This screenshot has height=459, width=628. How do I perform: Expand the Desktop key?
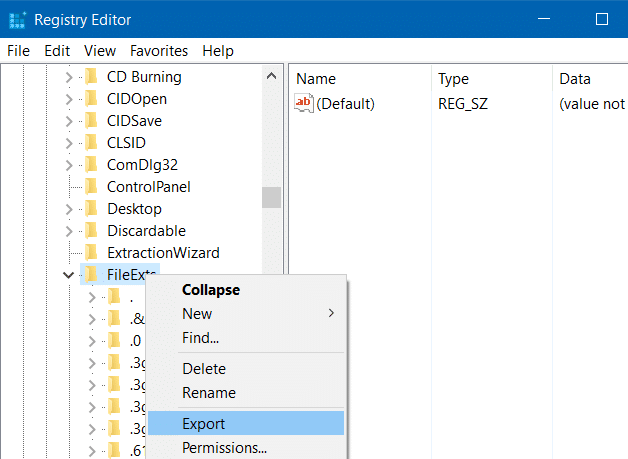pyautogui.click(x=69, y=209)
